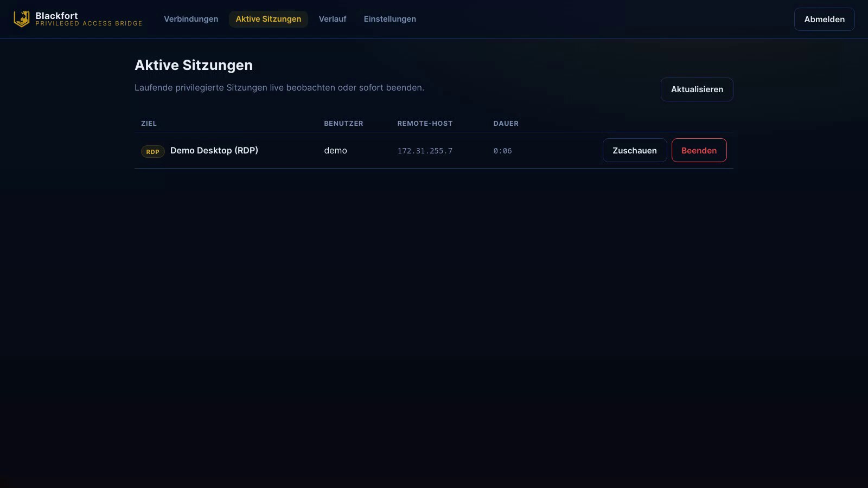
Task: Click the user cell 'demo'
Action: pyautogui.click(x=336, y=151)
